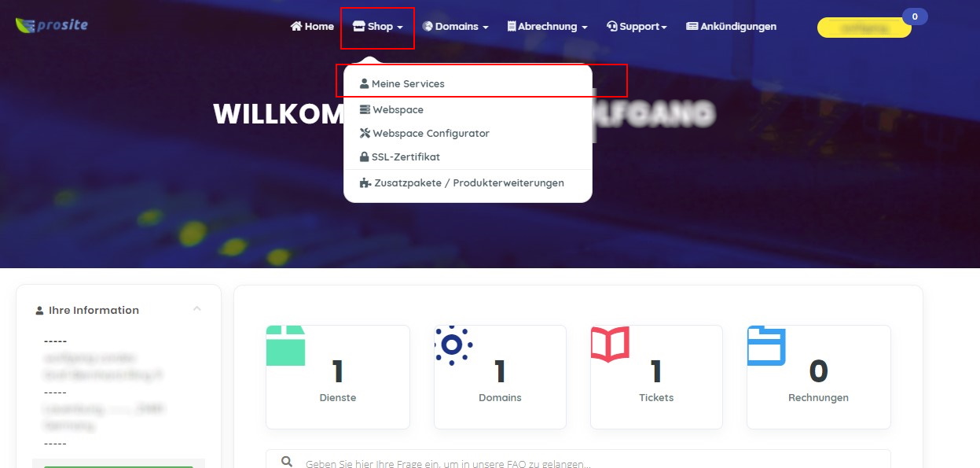The width and height of the screenshot is (980, 468).
Task: Click the green Dienste gift icon
Action: click(285, 346)
